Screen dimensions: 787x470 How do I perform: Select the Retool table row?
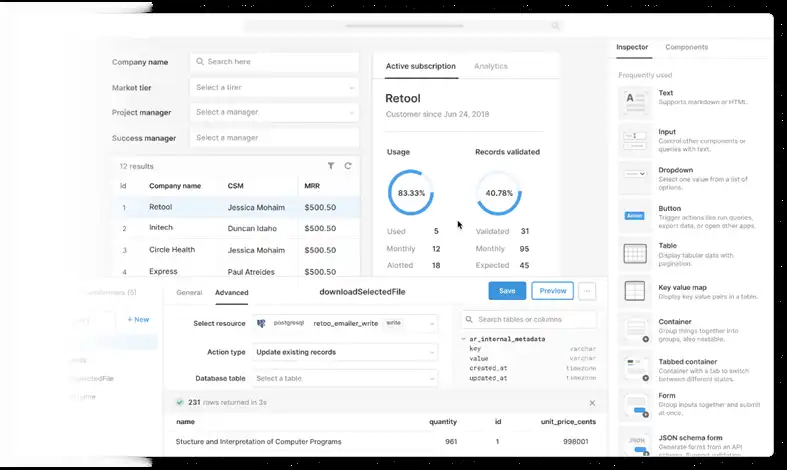coord(237,207)
